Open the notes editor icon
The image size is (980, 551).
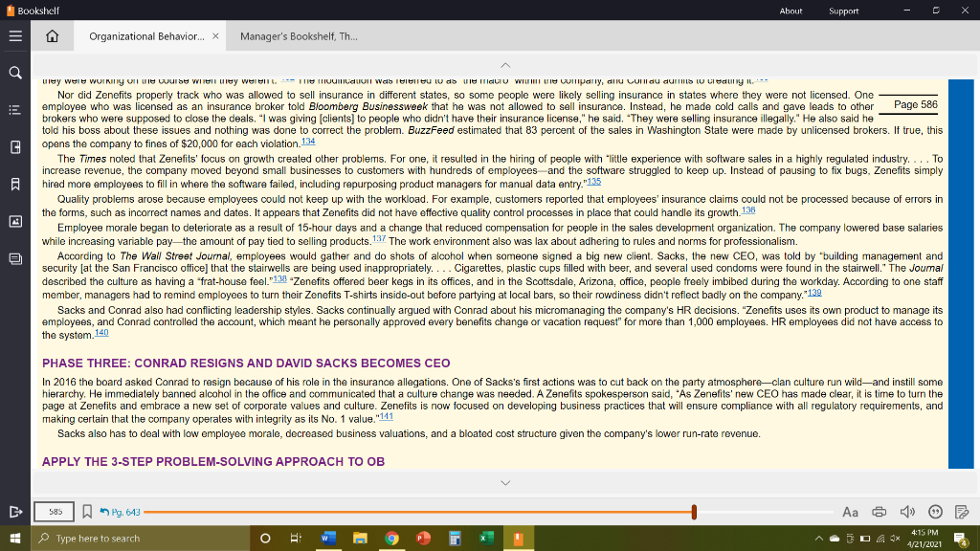[963, 513]
